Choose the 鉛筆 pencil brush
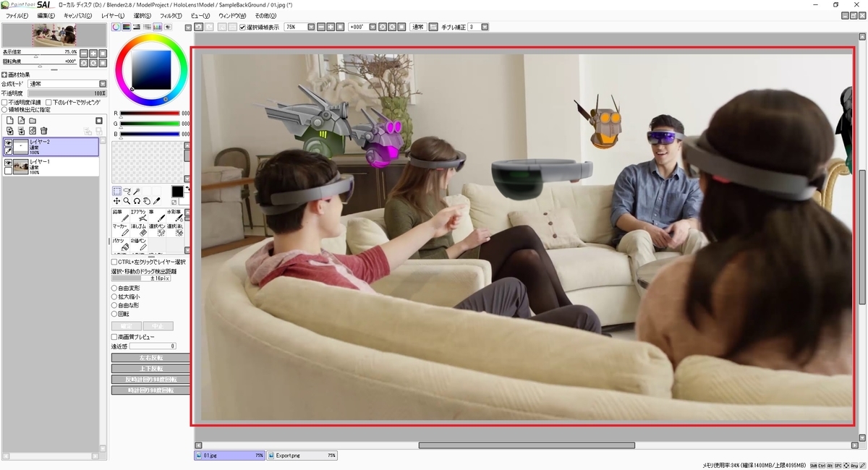Screen dimensions: 868x470 120,215
